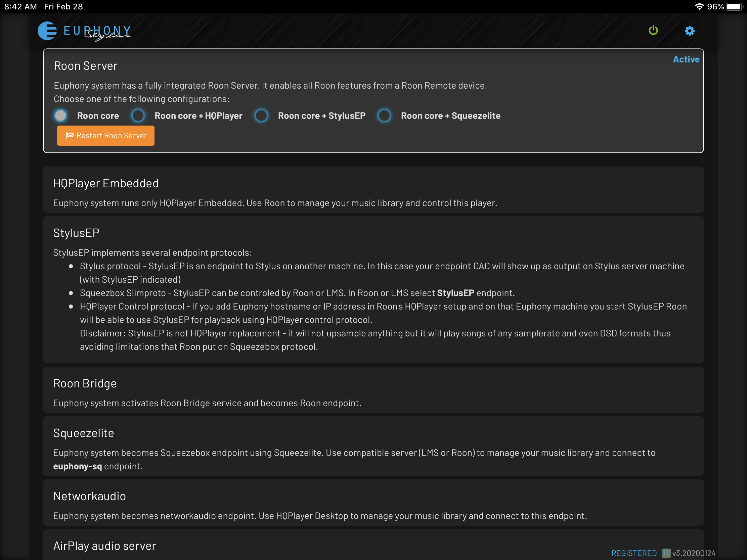Click the 8:42 AM clock

click(x=20, y=7)
